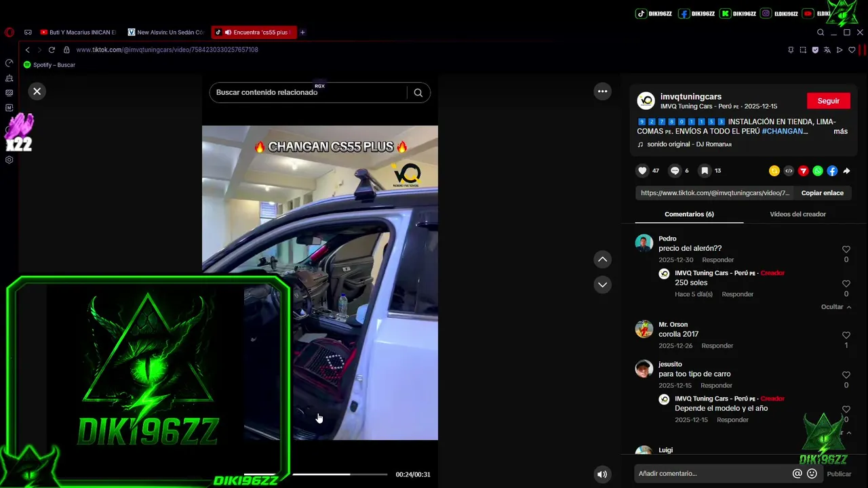Get embed code icon

[789, 171]
